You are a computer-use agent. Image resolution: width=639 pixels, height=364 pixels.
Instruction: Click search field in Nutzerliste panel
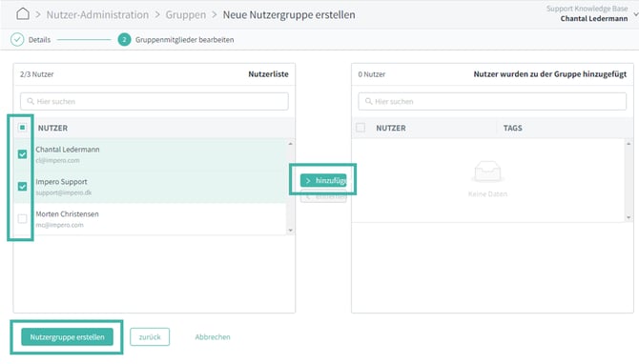click(155, 101)
